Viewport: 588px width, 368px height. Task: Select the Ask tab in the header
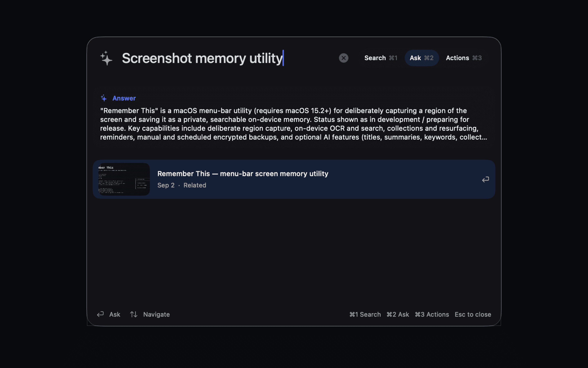[x=422, y=58]
